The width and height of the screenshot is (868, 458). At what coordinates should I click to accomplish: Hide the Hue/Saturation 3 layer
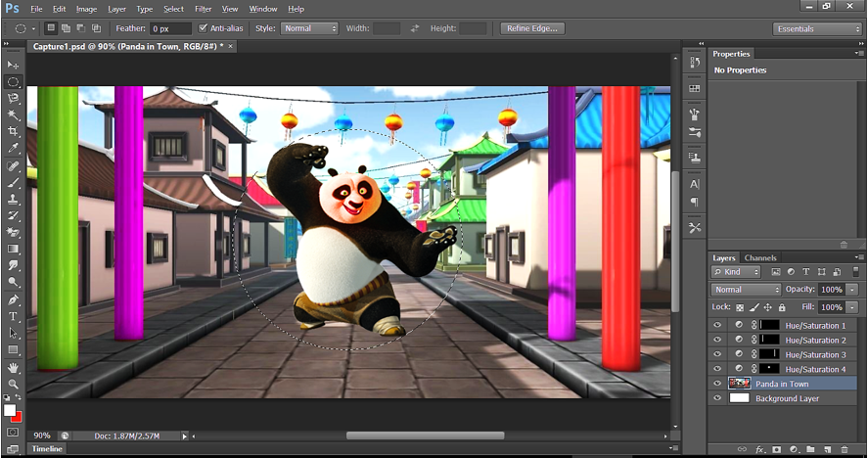(717, 354)
